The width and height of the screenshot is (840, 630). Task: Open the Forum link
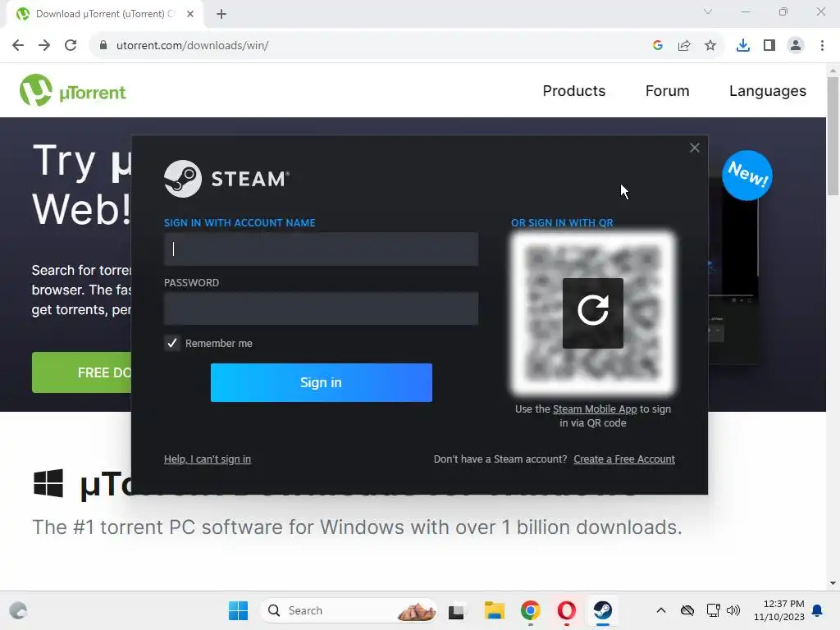[667, 91]
